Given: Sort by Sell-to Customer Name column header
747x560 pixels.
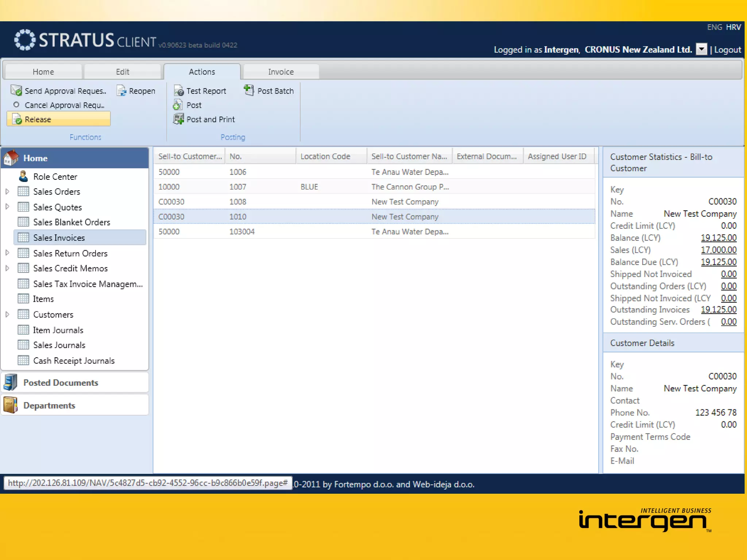Looking at the screenshot, I should (x=410, y=156).
